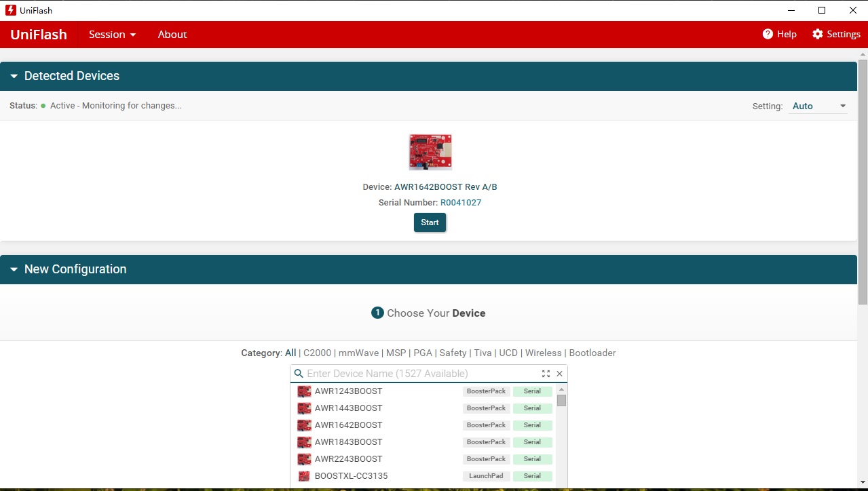The height and width of the screenshot is (491, 868).
Task: Filter devices by PGA category
Action: tap(423, 353)
